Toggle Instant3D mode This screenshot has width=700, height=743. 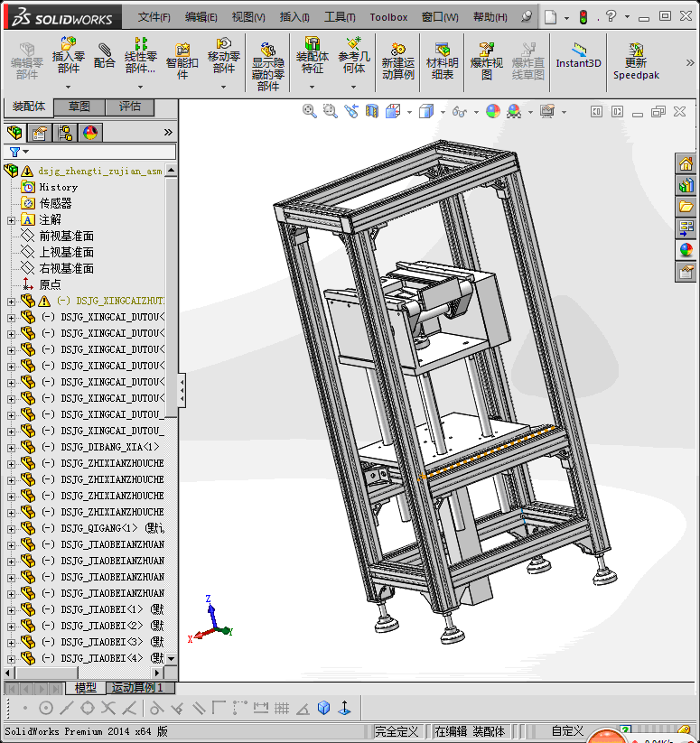click(578, 56)
